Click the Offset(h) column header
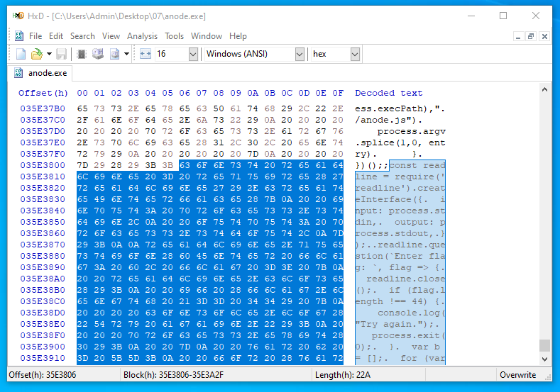Image resolution: width=560 pixels, height=392 pixels. point(43,93)
